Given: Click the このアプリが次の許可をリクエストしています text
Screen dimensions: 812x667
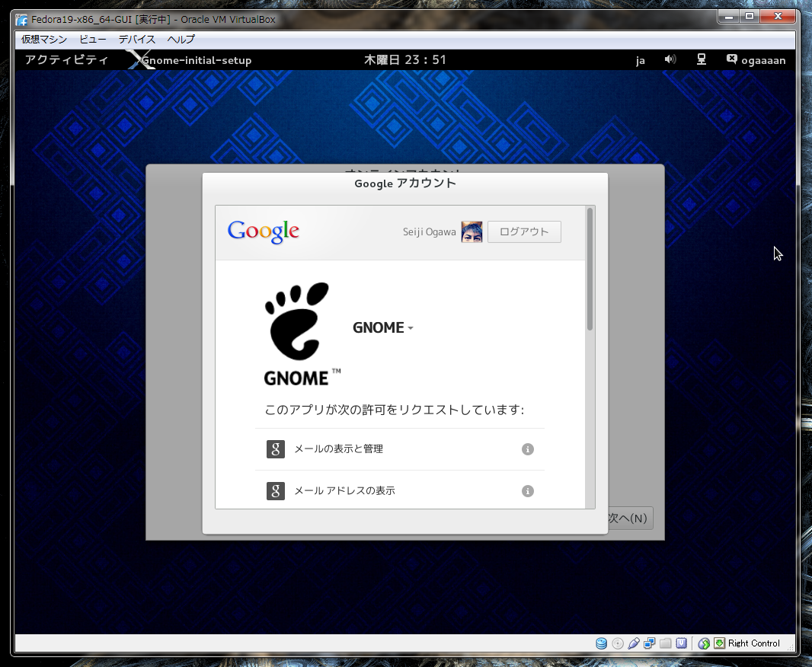Looking at the screenshot, I should 395,410.
